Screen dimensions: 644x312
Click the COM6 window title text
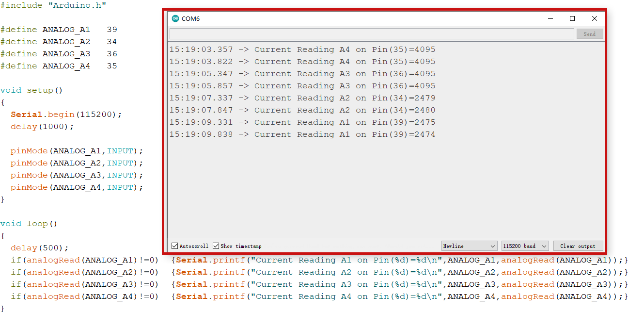click(x=190, y=19)
